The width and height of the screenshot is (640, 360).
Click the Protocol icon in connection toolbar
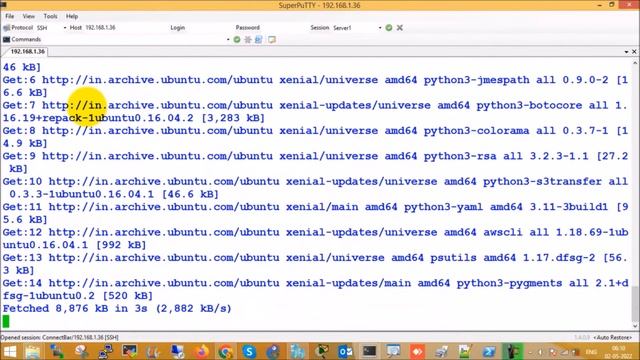(7, 28)
